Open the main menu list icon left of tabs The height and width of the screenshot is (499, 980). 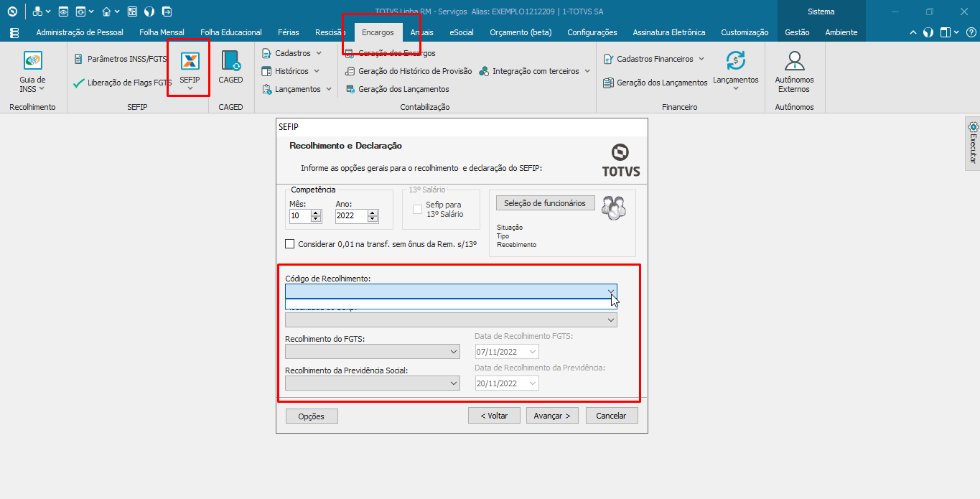14,32
